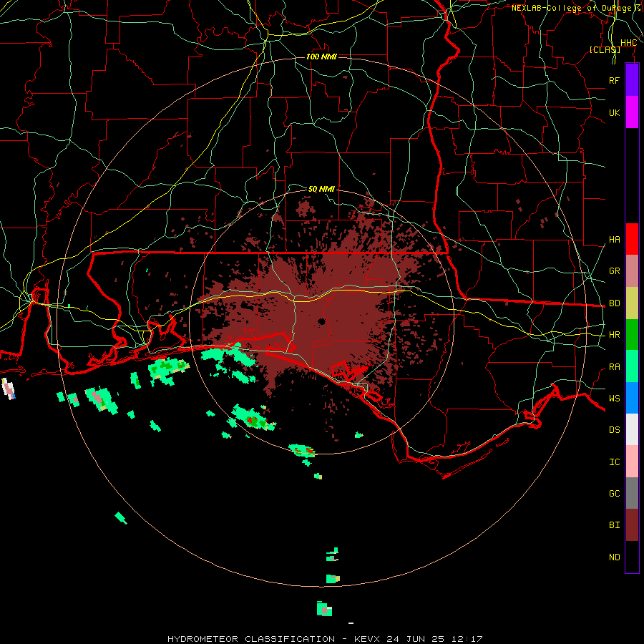Click the HA red color swatch in legend
This screenshot has width=644, height=644.
[x=632, y=239]
